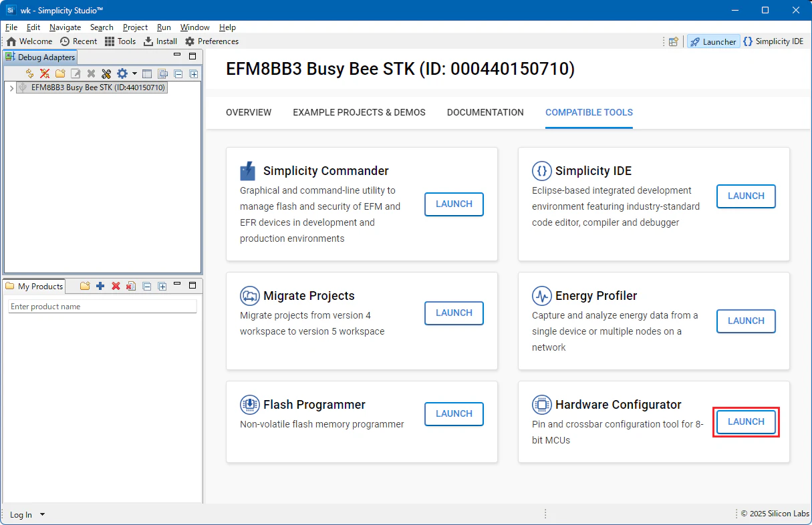Select EFM8BB3 Busy Bee STK (ID:440150710) row
This screenshot has height=525, width=812.
(92, 87)
